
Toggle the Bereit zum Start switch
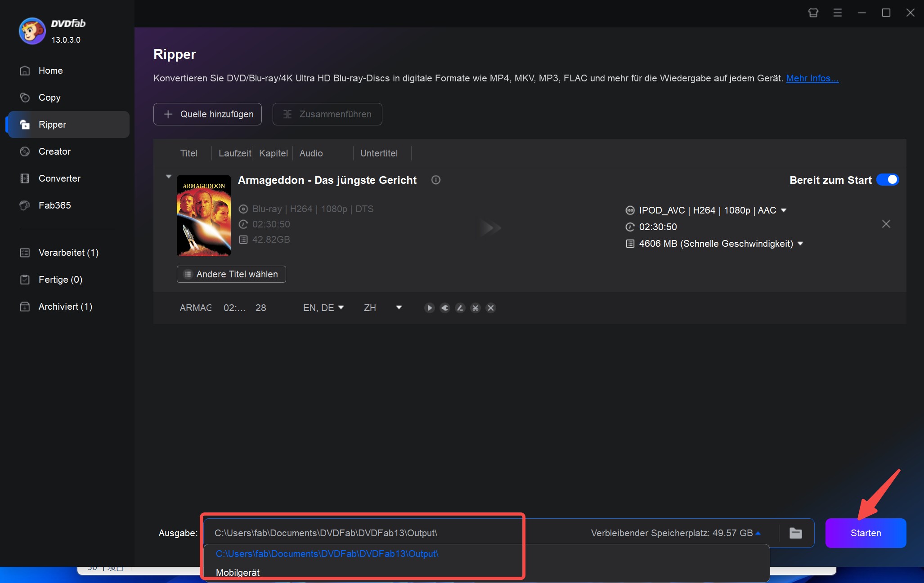click(888, 180)
